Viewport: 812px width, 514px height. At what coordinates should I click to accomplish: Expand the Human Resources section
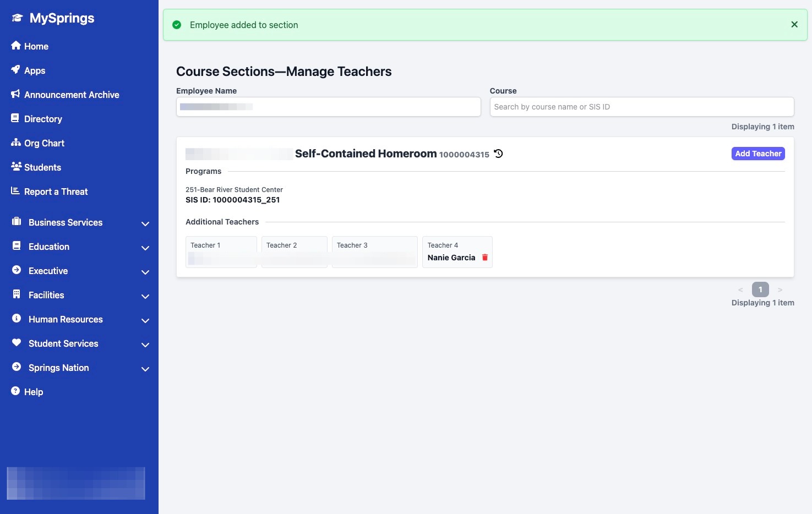pyautogui.click(x=145, y=320)
